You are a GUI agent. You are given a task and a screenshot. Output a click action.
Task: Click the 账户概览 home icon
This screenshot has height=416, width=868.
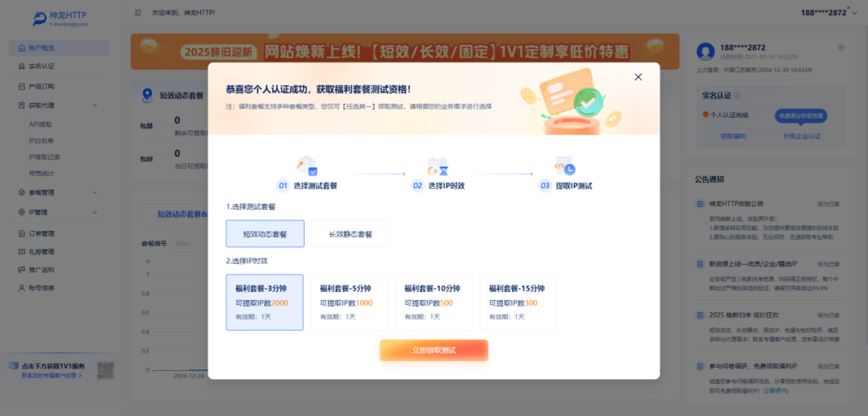tap(22, 47)
